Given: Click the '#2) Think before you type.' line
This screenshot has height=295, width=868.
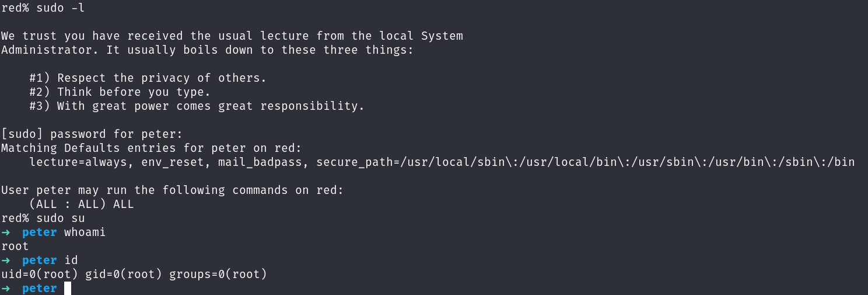Looking at the screenshot, I should 120,92.
